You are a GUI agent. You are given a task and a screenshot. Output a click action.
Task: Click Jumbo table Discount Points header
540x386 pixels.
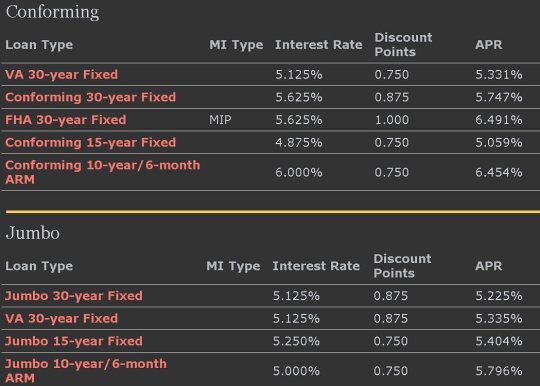tap(402, 266)
